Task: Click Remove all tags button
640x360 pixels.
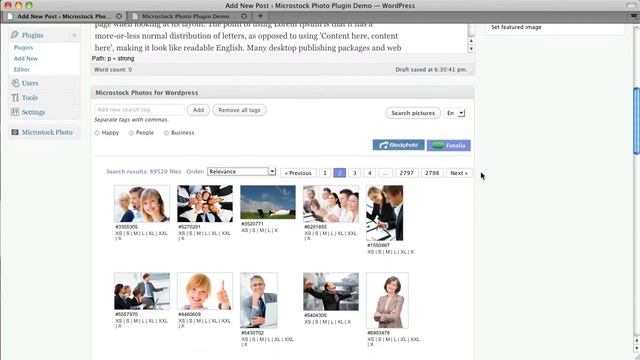Action: (x=239, y=110)
